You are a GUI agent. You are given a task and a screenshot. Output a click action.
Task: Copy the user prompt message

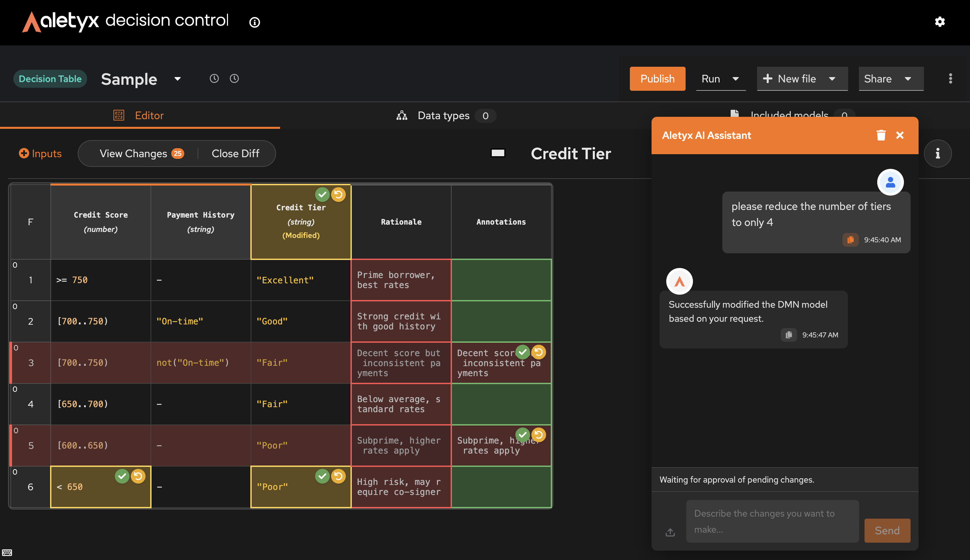pyautogui.click(x=850, y=240)
